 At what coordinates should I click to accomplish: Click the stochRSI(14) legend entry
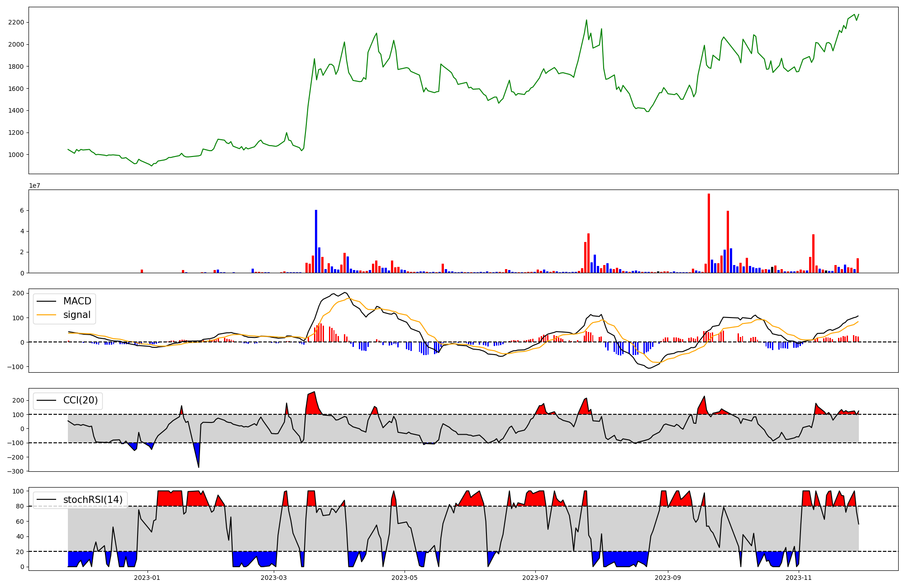(93, 500)
